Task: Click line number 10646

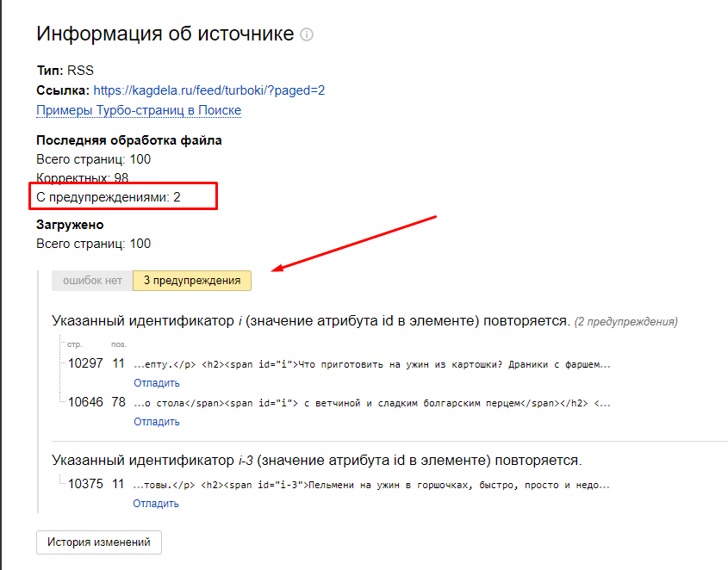Action: click(85, 402)
